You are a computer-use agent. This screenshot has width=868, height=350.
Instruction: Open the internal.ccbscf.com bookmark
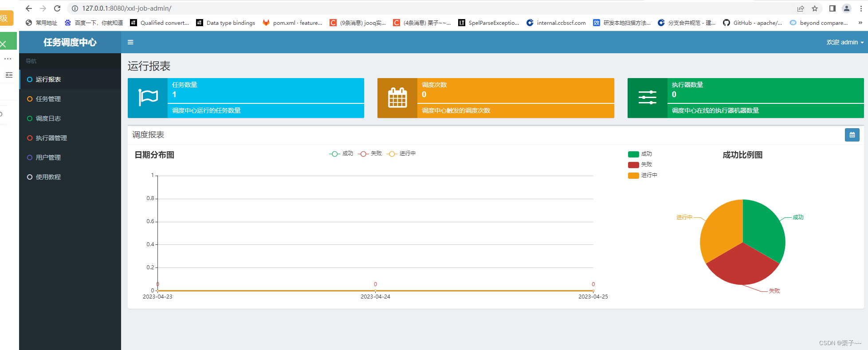[x=556, y=23]
